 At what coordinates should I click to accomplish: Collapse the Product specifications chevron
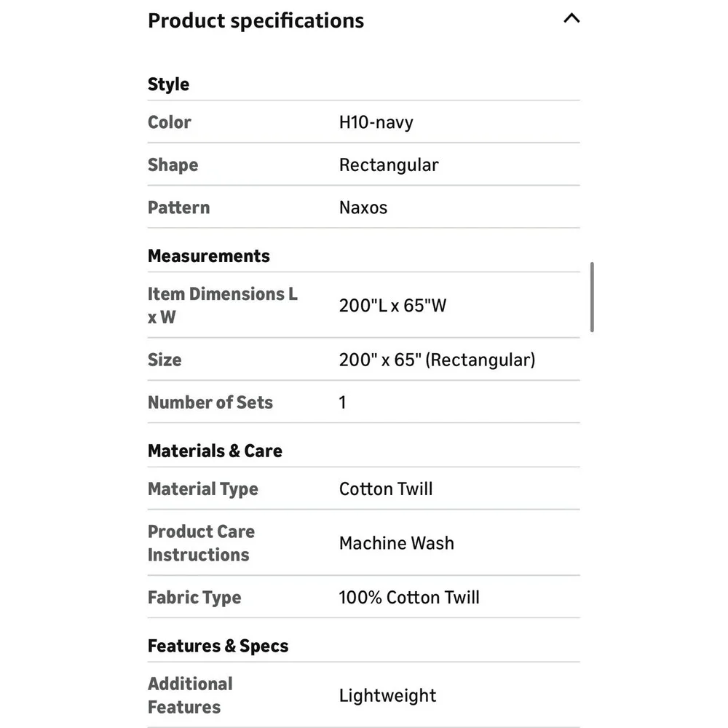(x=571, y=19)
